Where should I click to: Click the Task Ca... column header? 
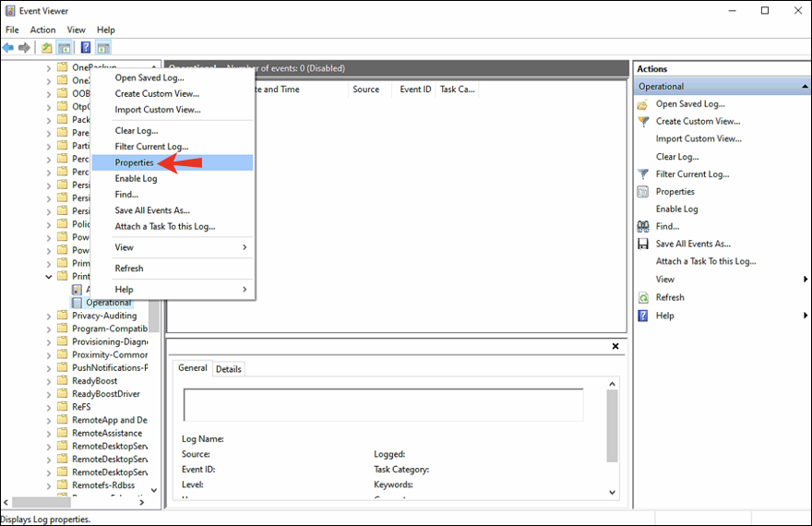[x=458, y=90]
